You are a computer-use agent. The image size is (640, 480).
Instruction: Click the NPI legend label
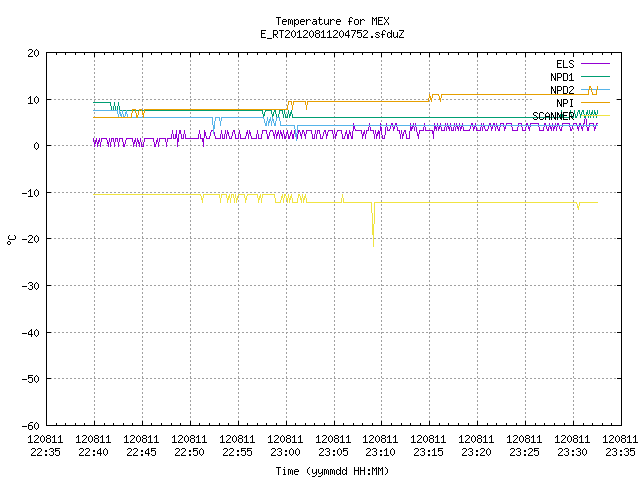pyautogui.click(x=565, y=103)
